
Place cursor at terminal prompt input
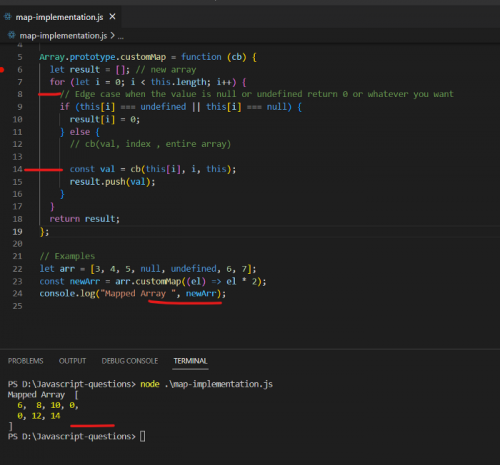click(x=142, y=436)
